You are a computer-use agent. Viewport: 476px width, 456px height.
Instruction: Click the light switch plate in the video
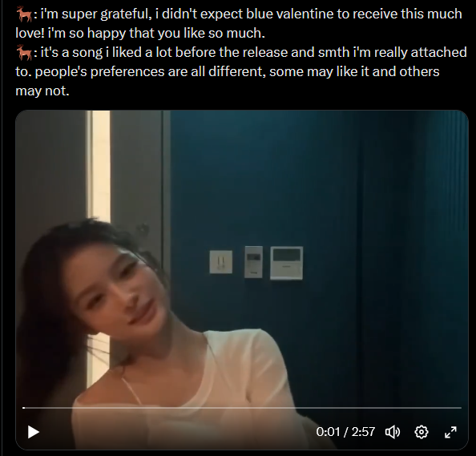tap(221, 262)
